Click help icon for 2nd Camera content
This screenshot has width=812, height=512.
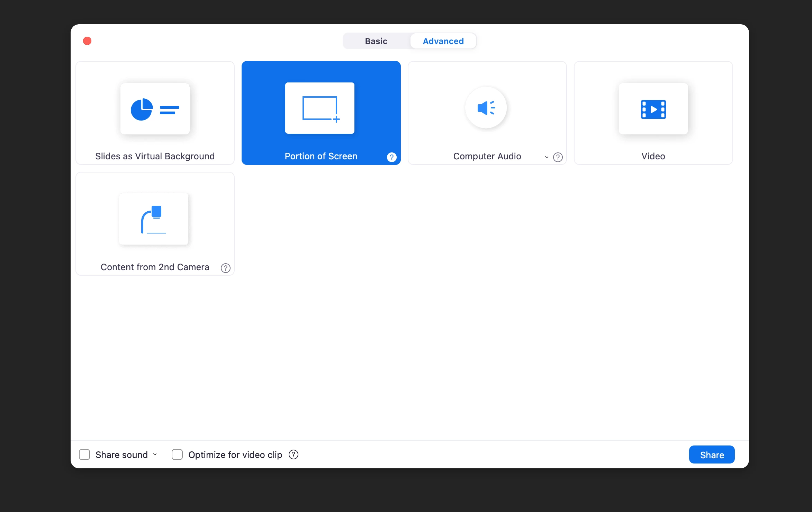[x=225, y=268]
